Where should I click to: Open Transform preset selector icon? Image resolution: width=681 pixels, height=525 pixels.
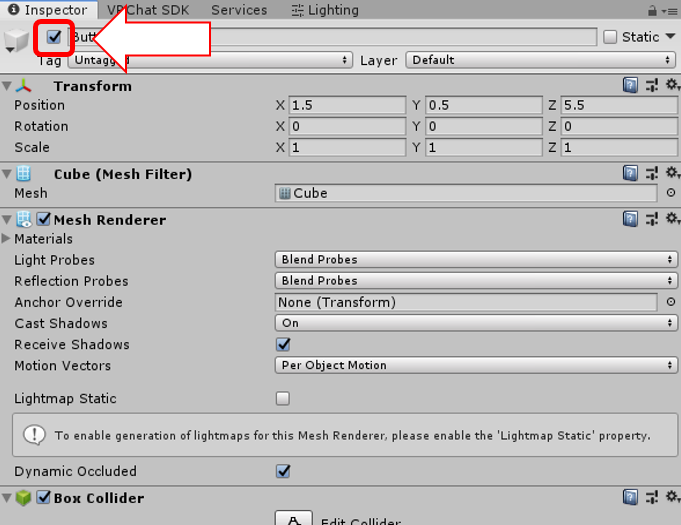tap(652, 85)
